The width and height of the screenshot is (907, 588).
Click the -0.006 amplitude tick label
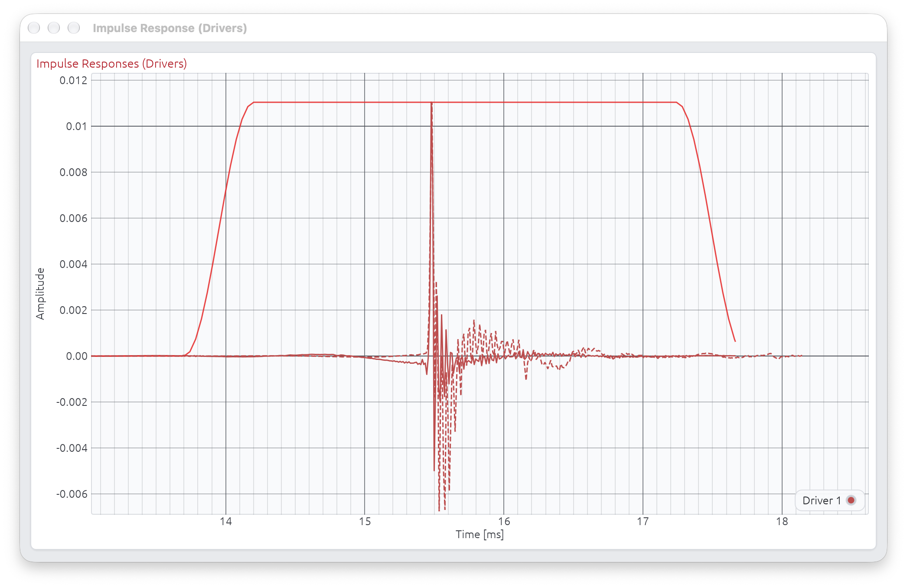(x=72, y=494)
